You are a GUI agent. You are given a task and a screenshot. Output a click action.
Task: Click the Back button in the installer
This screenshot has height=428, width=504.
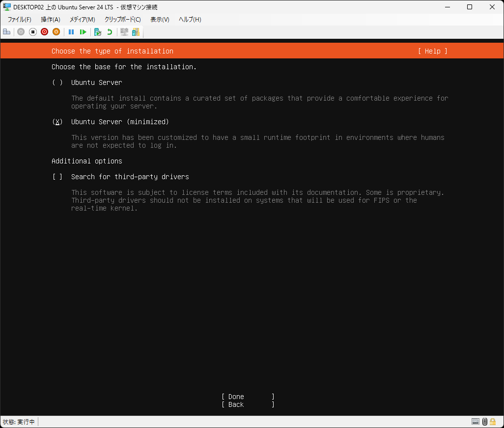[248, 404]
